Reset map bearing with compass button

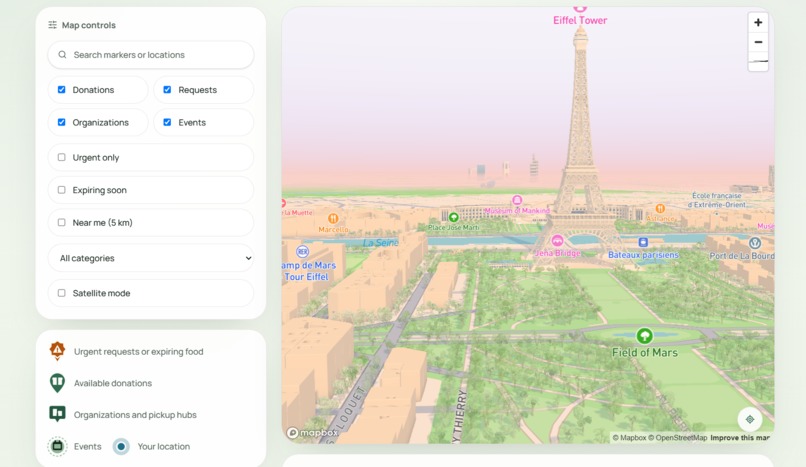pos(758,62)
